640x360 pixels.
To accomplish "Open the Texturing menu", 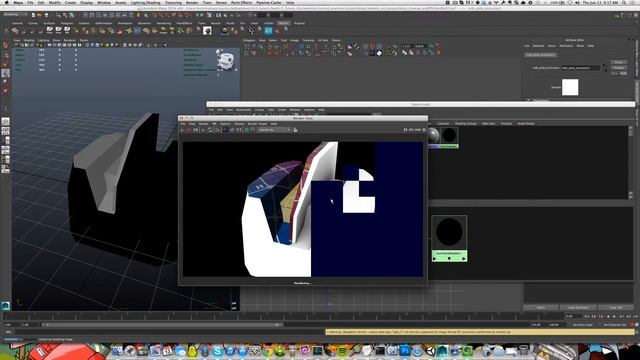I will [x=173, y=2].
